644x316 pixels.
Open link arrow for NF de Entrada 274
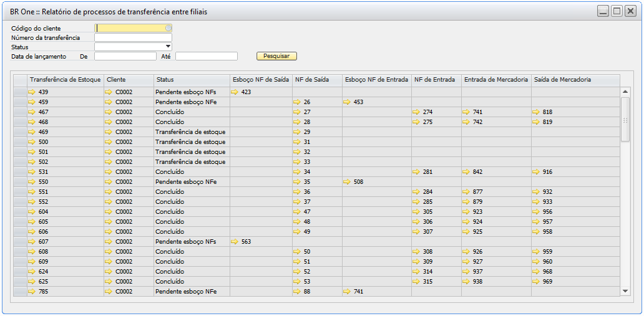click(x=416, y=112)
